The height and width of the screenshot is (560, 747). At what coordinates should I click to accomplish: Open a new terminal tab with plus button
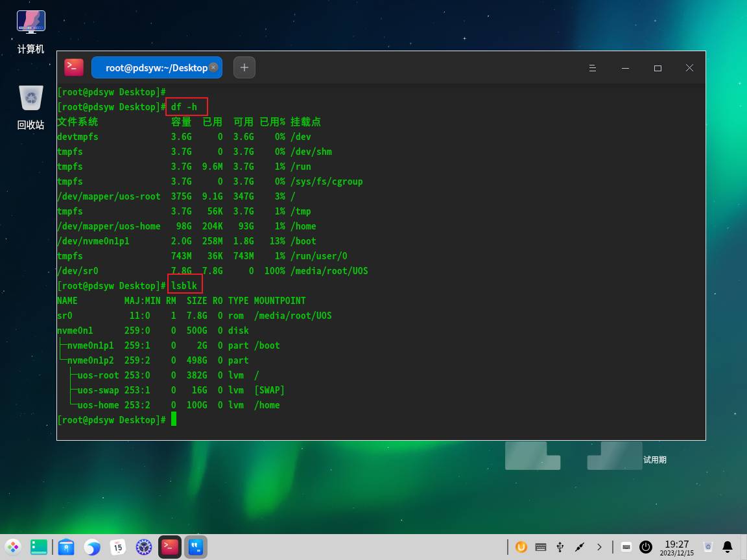pos(244,67)
